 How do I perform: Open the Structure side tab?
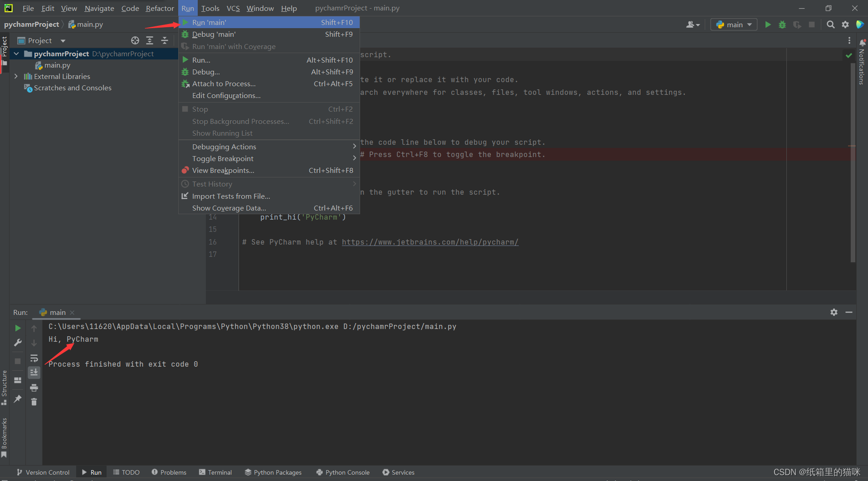tap(5, 388)
